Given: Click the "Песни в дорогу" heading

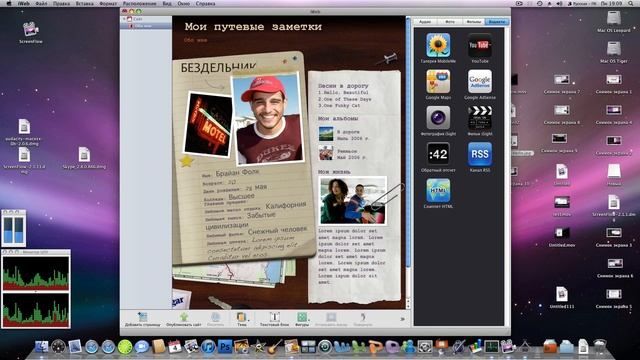Looking at the screenshot, I should pyautogui.click(x=343, y=86).
